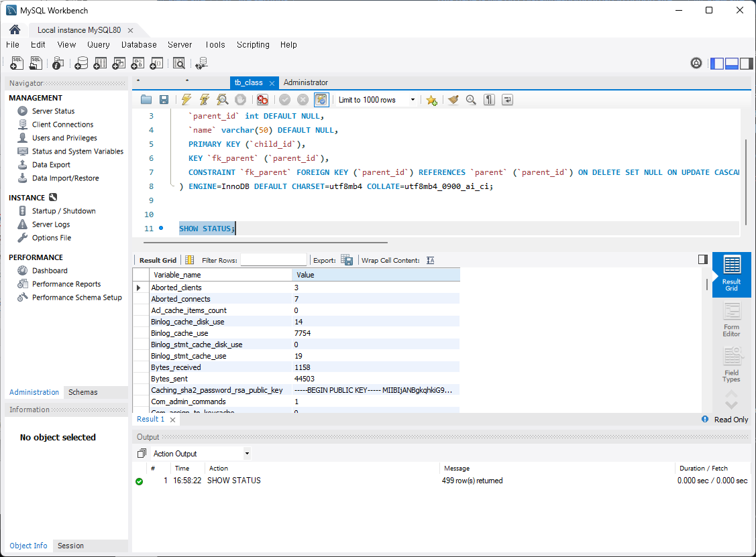This screenshot has height=557, width=756.
Task: Close the Result 1 tab
Action: 172,420
